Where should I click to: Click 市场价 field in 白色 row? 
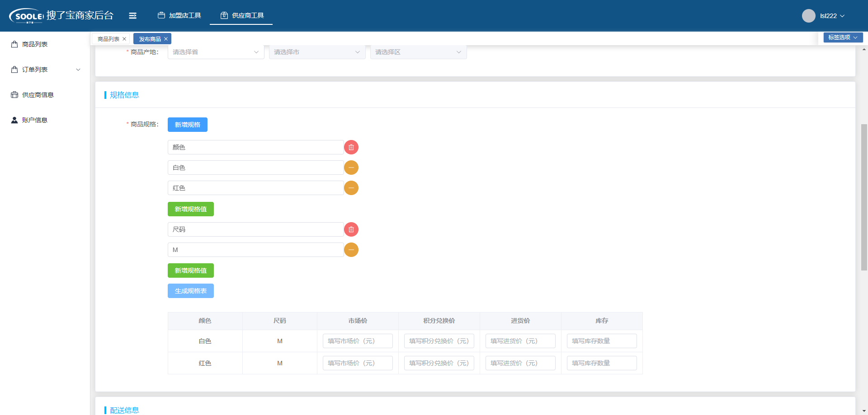point(358,341)
